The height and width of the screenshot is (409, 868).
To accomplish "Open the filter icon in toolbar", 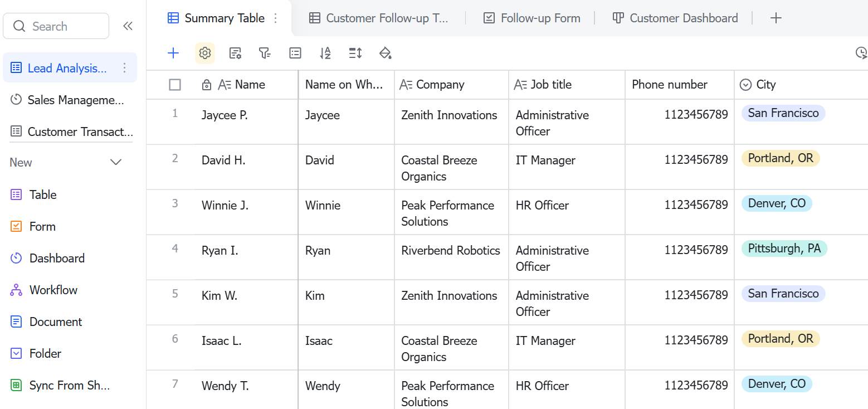I will 265,53.
